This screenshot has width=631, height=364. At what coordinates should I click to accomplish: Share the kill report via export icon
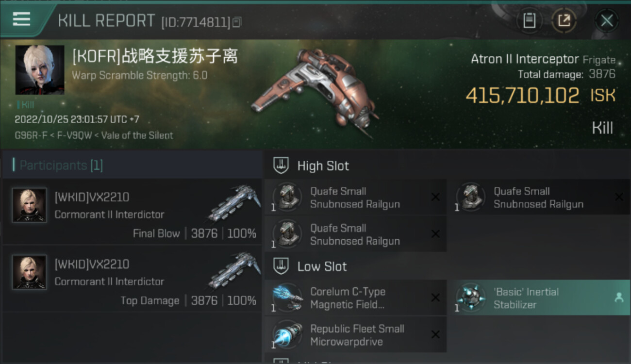(564, 20)
